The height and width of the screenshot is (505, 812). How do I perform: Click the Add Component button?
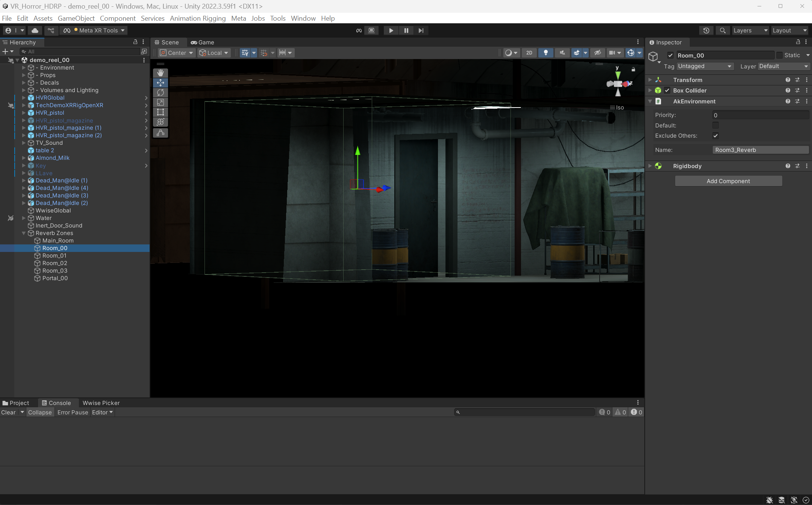pos(728,181)
